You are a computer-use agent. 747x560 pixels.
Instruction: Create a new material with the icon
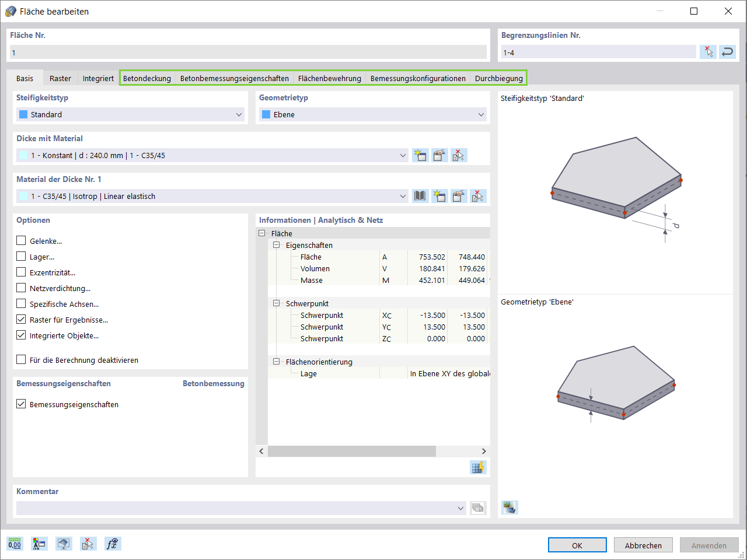[x=439, y=196]
